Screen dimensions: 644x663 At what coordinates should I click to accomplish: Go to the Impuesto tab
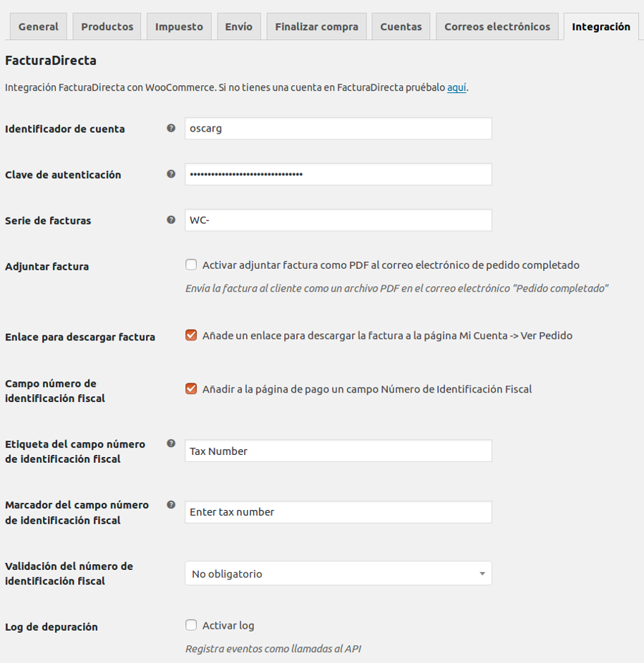click(x=179, y=26)
